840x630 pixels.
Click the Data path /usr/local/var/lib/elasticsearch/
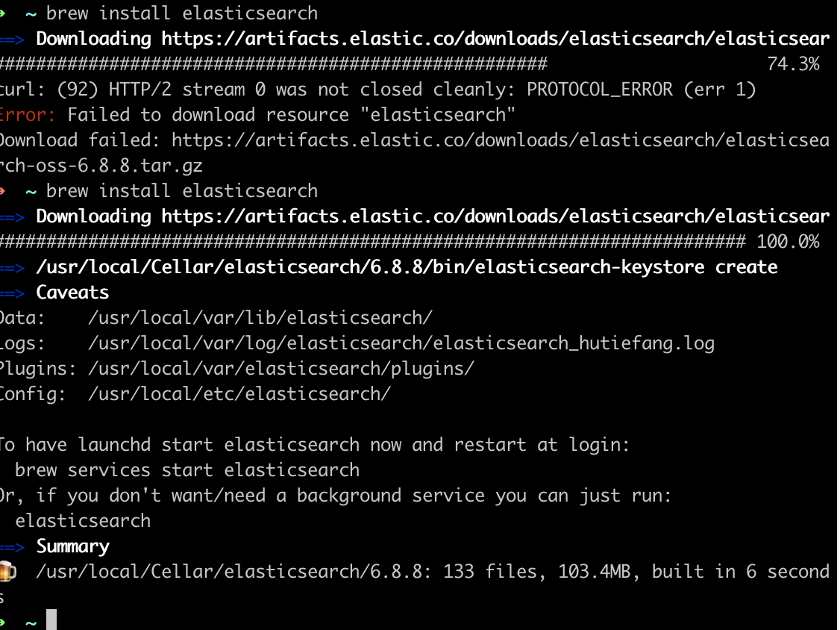point(260,318)
